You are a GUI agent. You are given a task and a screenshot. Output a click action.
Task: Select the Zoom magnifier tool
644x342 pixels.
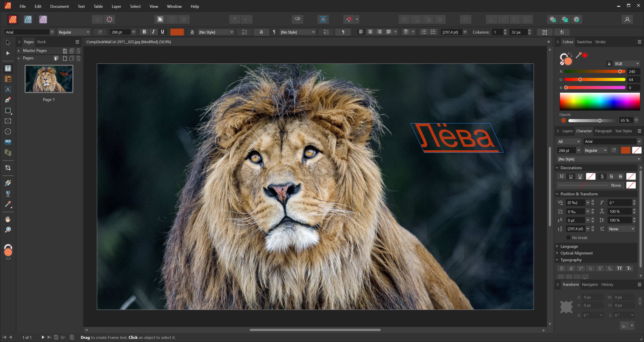(8, 230)
